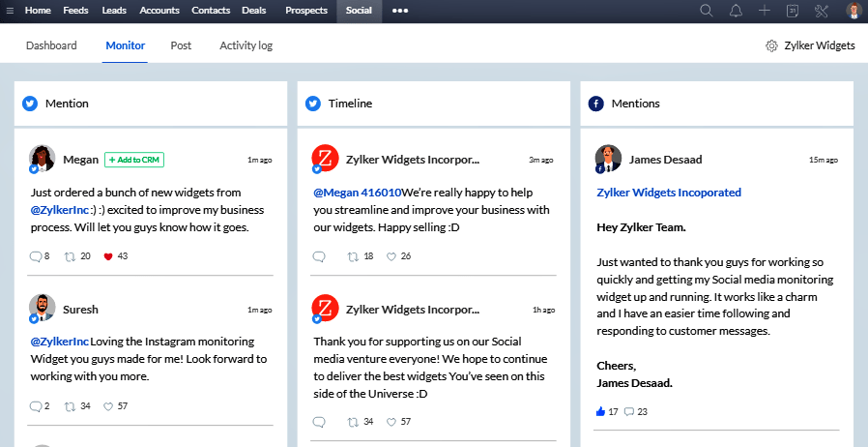Unlike Megan's tweet using the red heart

point(108,256)
